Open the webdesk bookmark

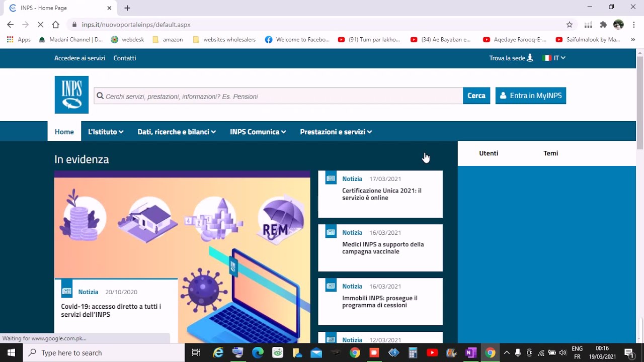(127, 40)
